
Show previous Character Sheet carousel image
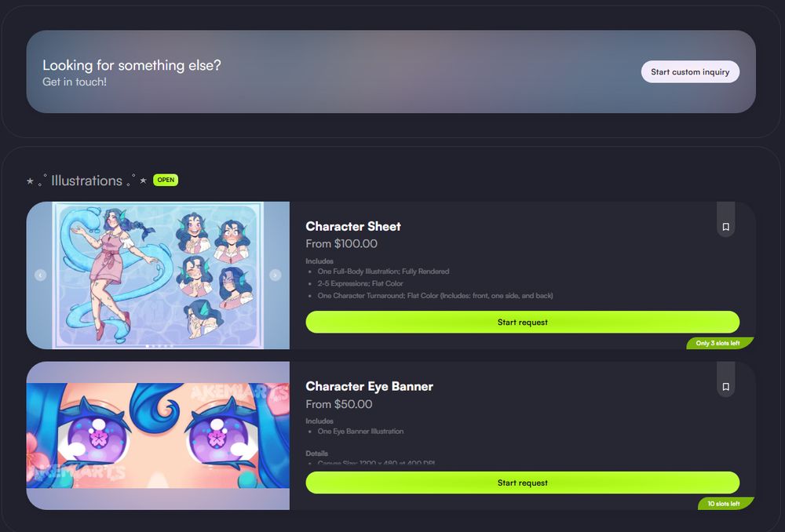(41, 275)
